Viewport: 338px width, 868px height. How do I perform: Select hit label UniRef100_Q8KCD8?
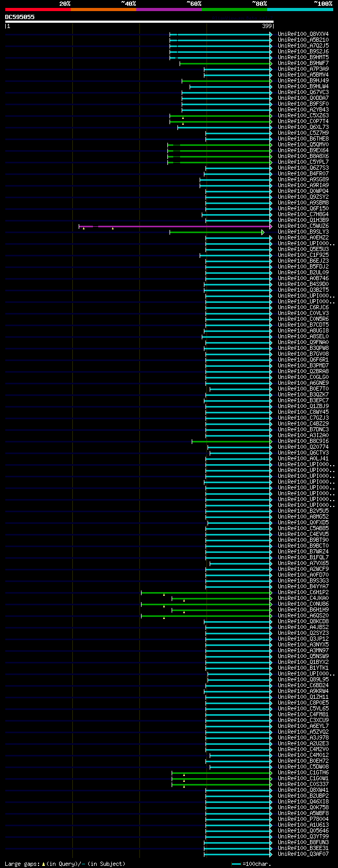pyautogui.click(x=303, y=621)
